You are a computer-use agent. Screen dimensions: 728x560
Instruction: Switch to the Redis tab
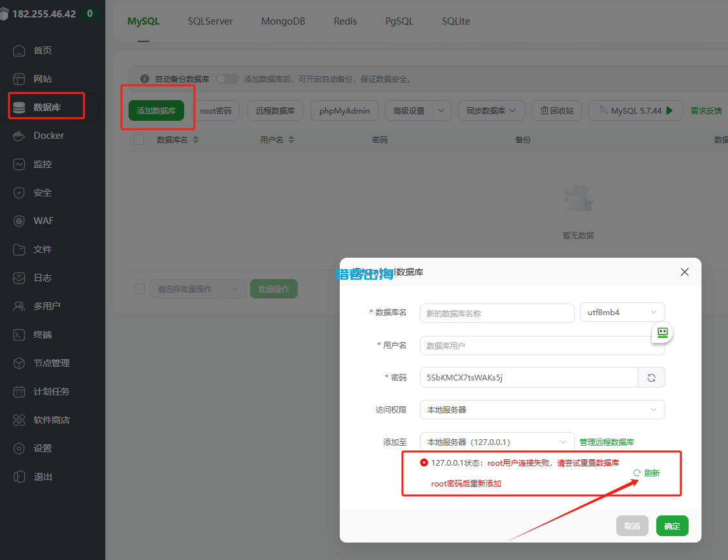[345, 21]
